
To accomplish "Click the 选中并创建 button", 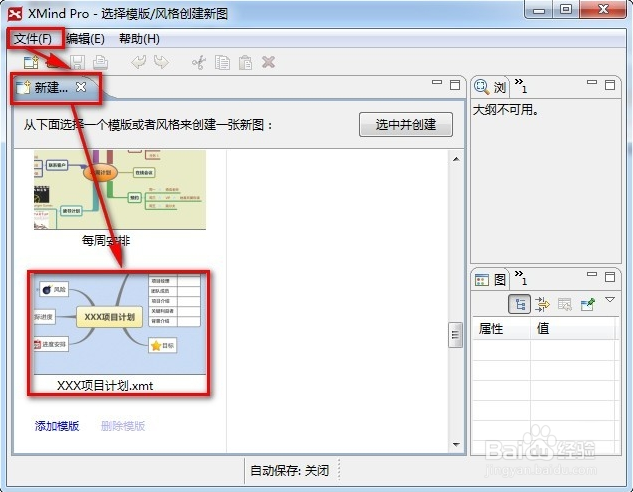I will pos(406,124).
